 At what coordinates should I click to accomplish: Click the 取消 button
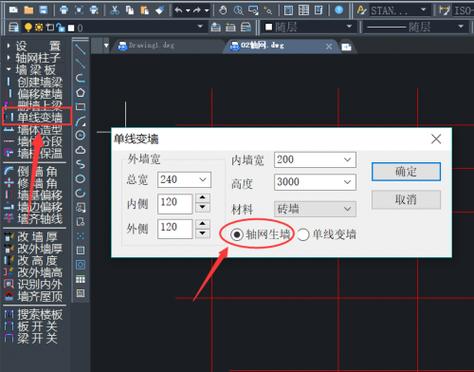pos(406,200)
